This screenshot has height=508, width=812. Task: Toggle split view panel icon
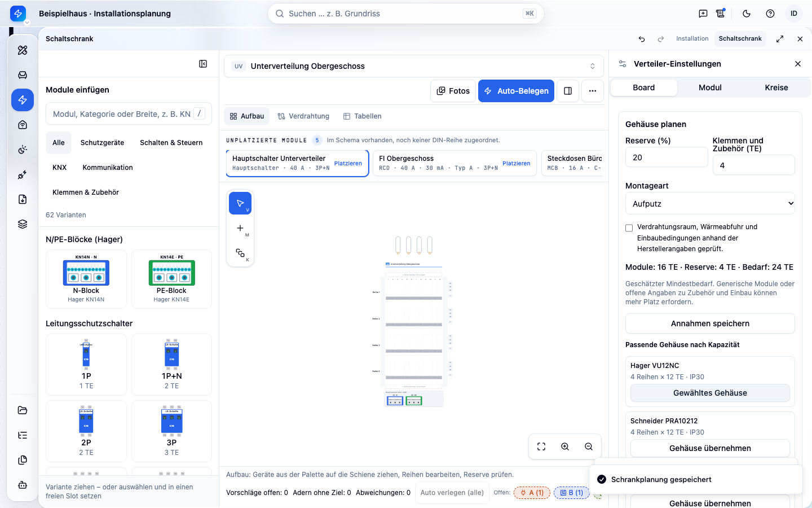[568, 91]
